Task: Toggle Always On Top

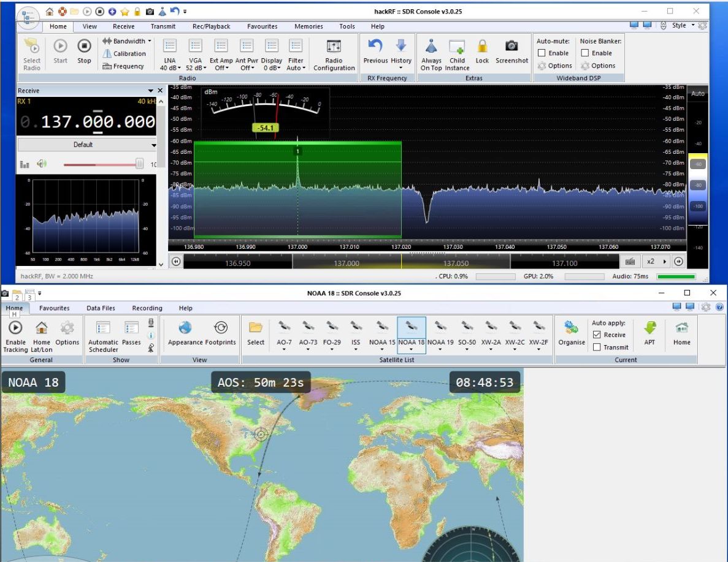Action: (431, 47)
